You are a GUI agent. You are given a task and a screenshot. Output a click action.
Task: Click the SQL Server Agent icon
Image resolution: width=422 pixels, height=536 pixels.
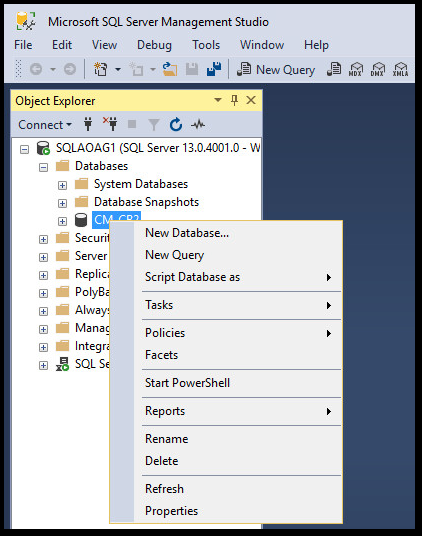(x=63, y=364)
